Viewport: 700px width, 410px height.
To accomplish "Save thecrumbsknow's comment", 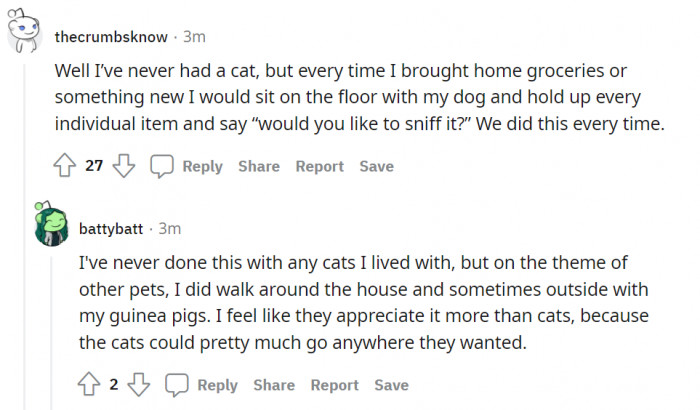I will coord(376,166).
